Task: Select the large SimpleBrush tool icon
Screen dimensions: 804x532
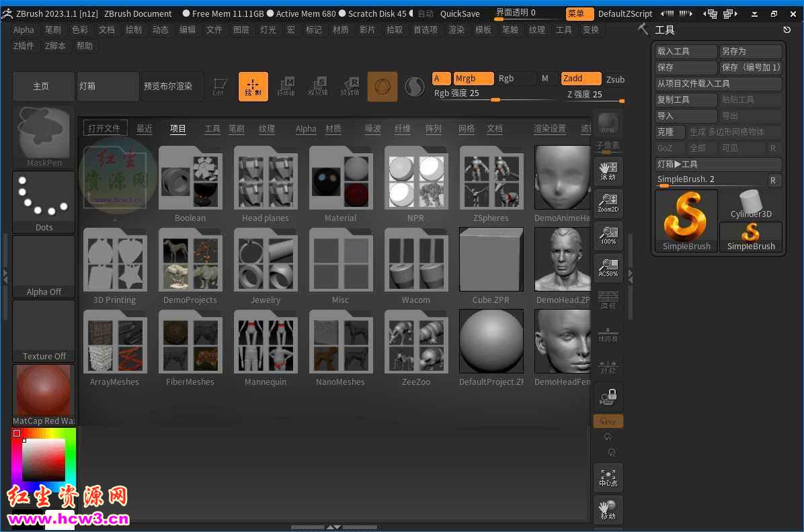Action: click(x=686, y=221)
